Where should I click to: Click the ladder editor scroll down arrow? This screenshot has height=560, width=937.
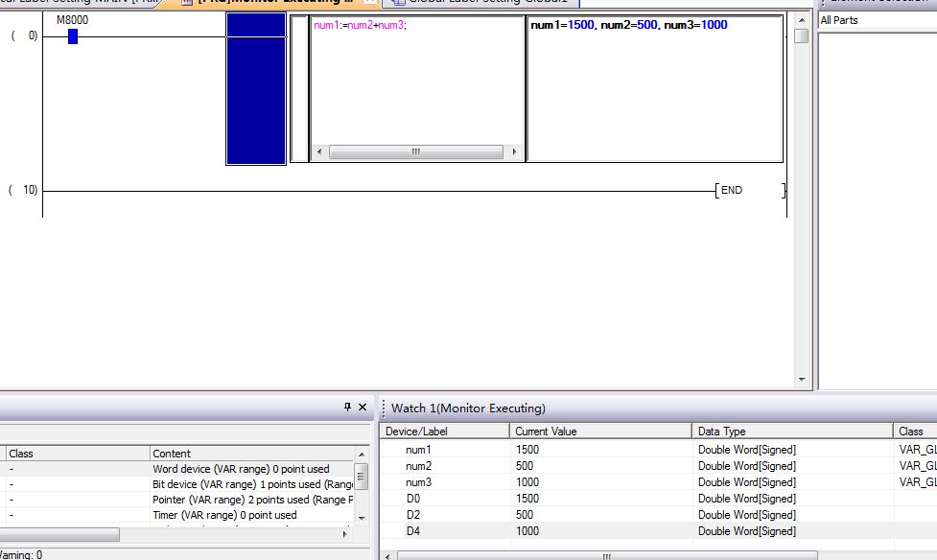(801, 380)
